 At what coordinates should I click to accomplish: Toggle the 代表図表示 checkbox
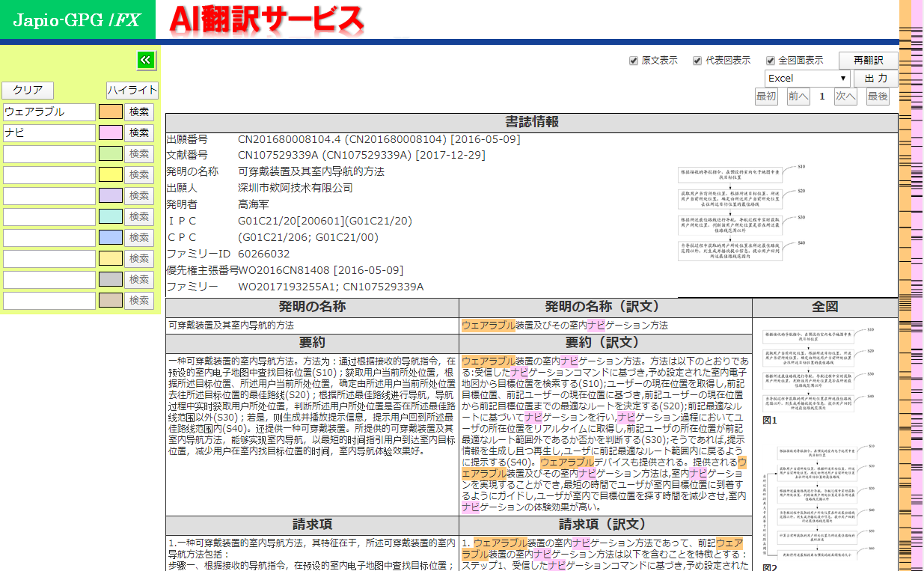(697, 61)
